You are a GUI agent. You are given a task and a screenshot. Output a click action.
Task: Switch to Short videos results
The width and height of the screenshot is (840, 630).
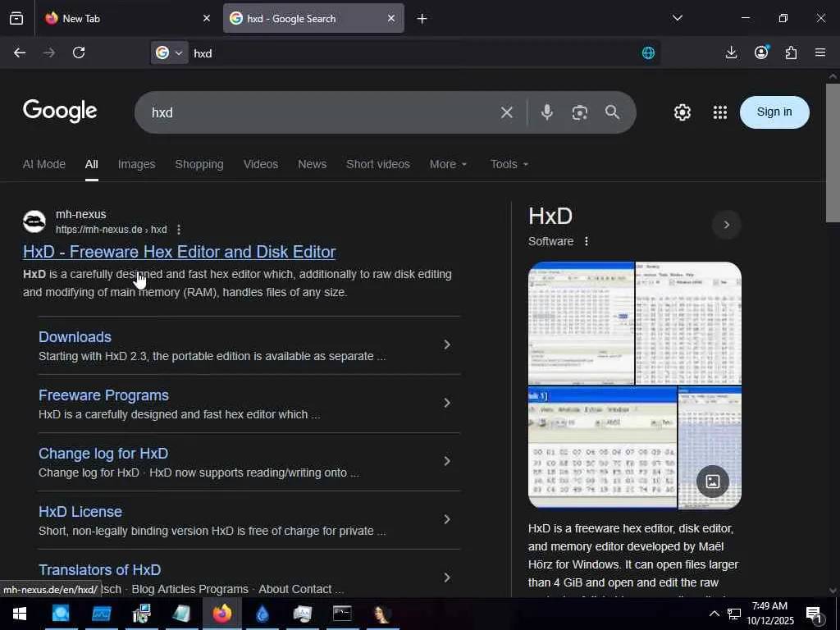(x=378, y=164)
